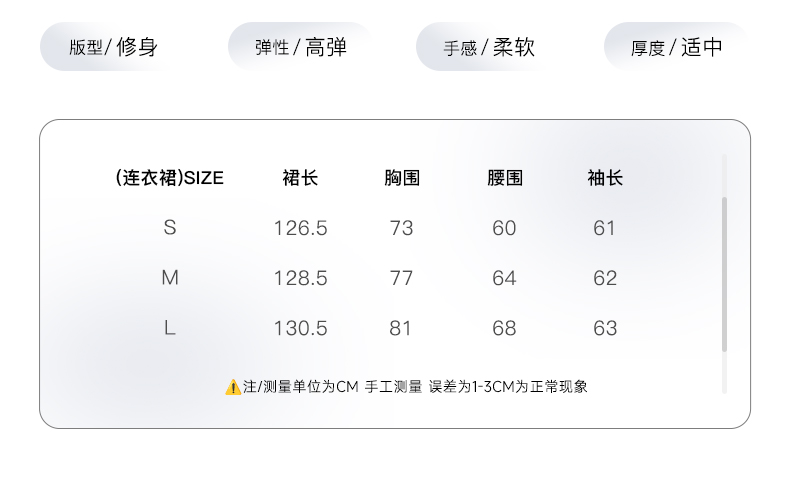The height and width of the screenshot is (484, 790).
Task: Select the 厚度/适中 thickness pill
Action: pos(676,47)
